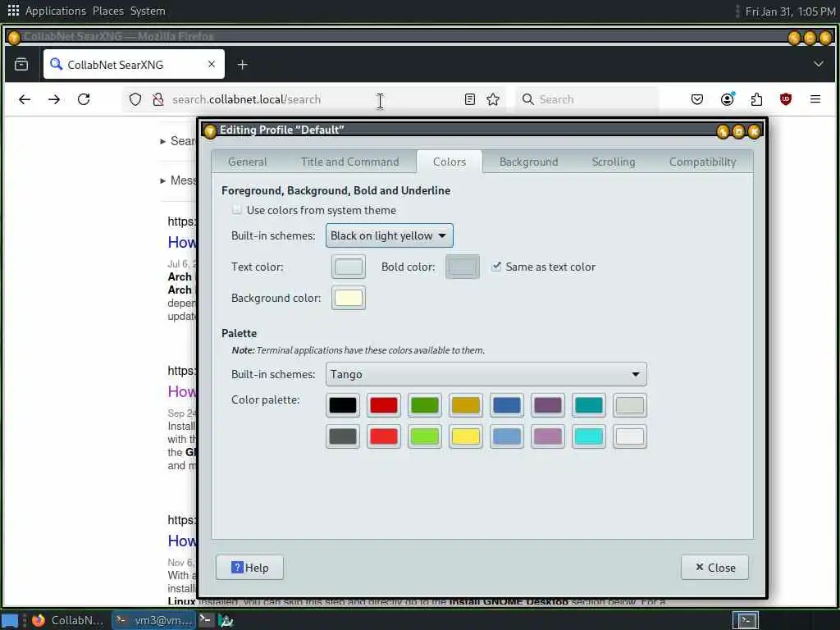Open System menu in top panel
Screen dimensions: 840x630
pyautogui.click(x=148, y=11)
